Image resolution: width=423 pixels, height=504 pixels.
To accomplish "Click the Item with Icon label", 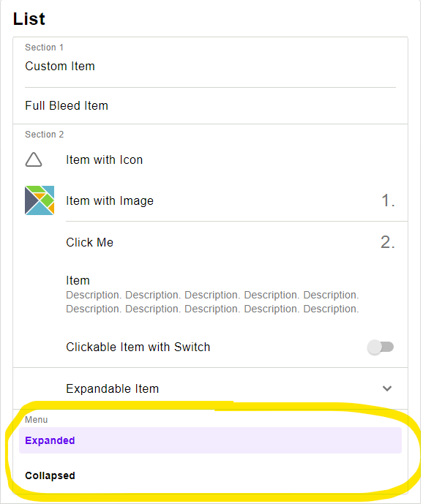I will point(104,159).
